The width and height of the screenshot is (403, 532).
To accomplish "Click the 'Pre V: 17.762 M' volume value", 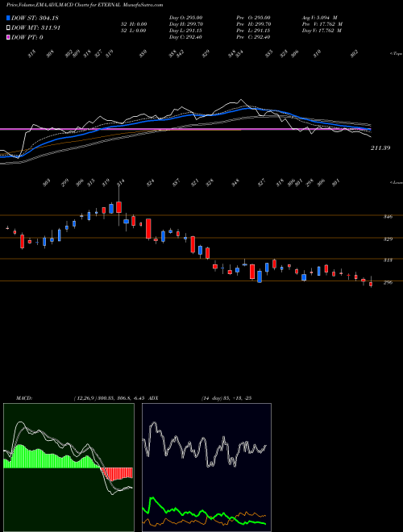I will coord(322,24).
